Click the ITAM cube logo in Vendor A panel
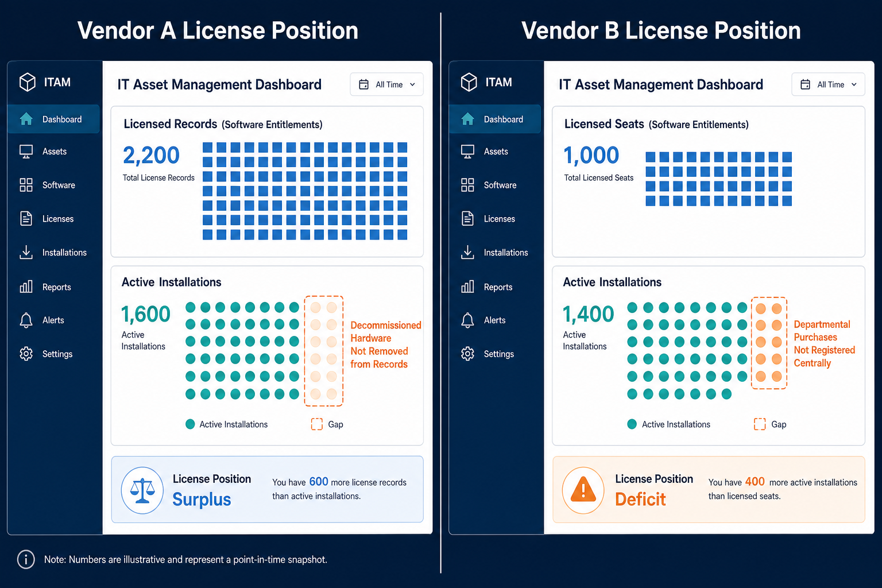 27,82
